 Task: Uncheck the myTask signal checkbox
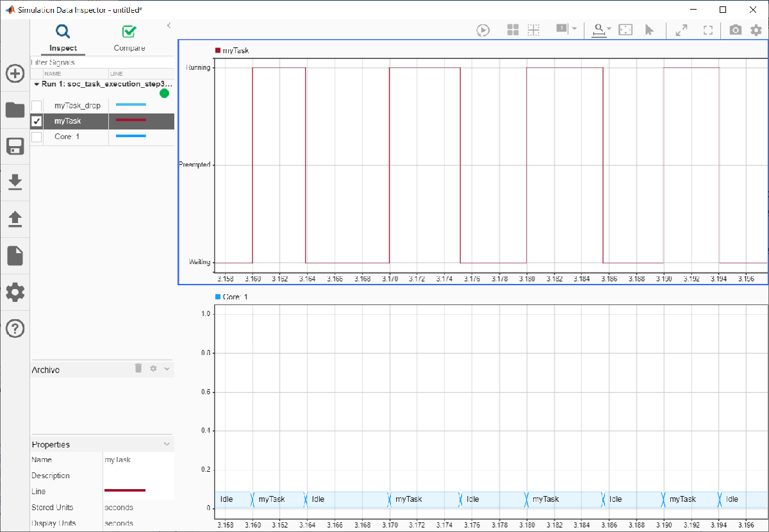pyautogui.click(x=37, y=121)
